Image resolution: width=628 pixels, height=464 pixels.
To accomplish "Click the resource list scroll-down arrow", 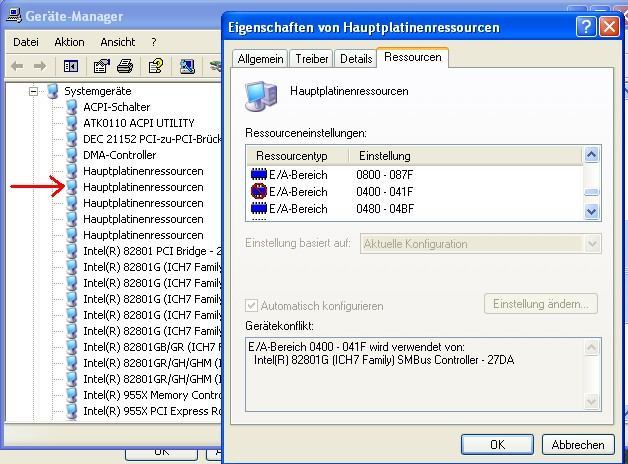I will coord(592,211).
